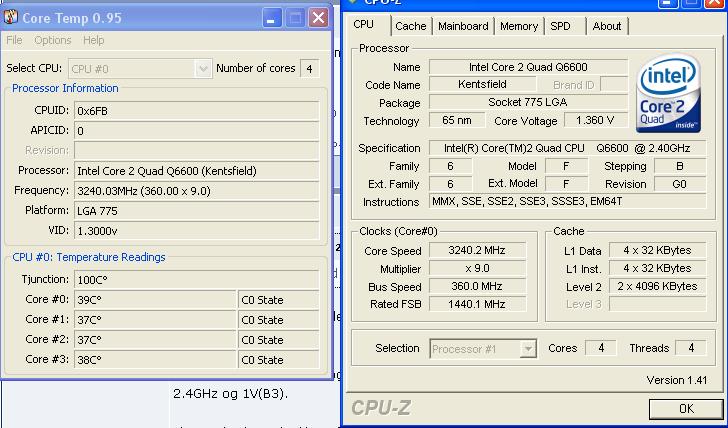
Task: Open the File menu in Core Temp
Action: [x=14, y=40]
